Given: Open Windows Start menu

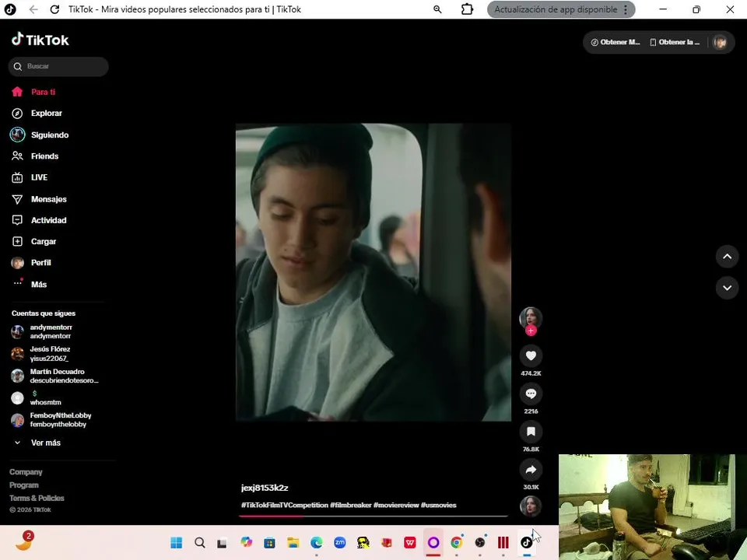Looking at the screenshot, I should pos(177,542).
